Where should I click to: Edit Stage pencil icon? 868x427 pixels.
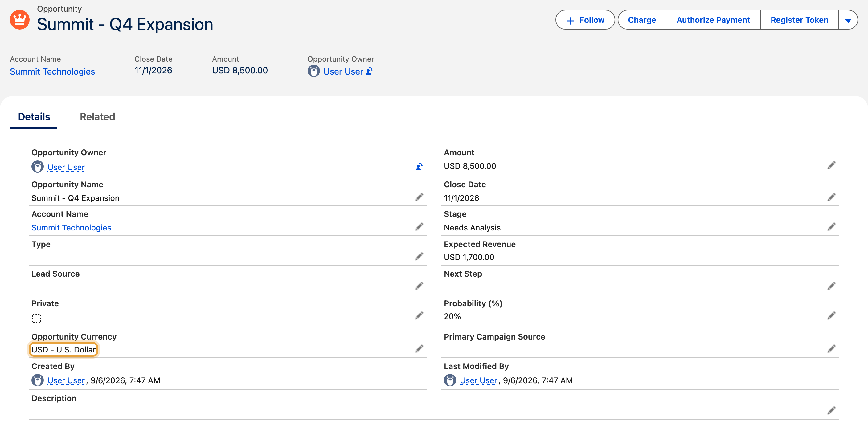point(831,227)
